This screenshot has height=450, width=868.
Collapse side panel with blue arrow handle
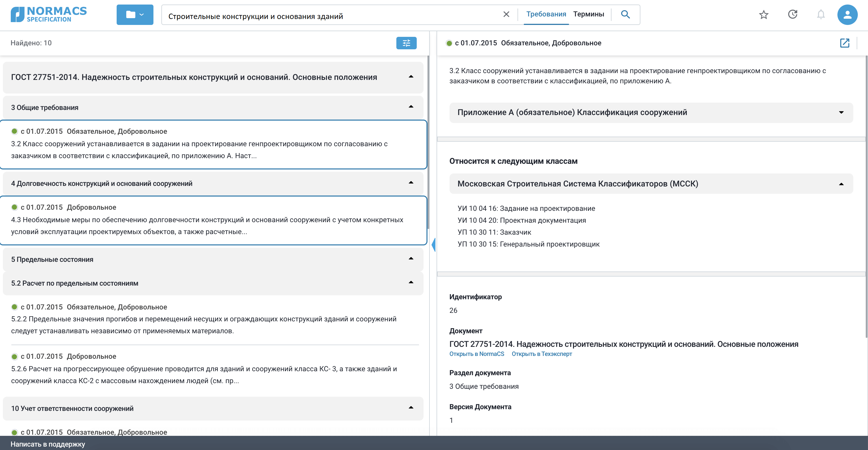(x=433, y=245)
